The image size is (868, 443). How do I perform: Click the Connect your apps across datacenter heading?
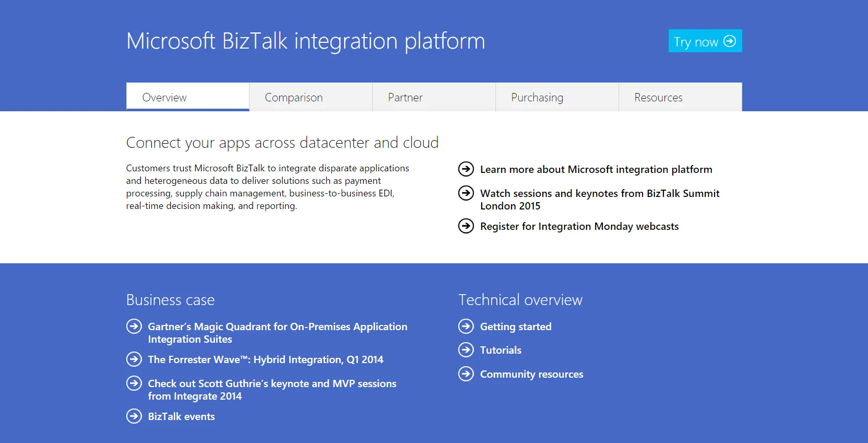pyautogui.click(x=282, y=143)
